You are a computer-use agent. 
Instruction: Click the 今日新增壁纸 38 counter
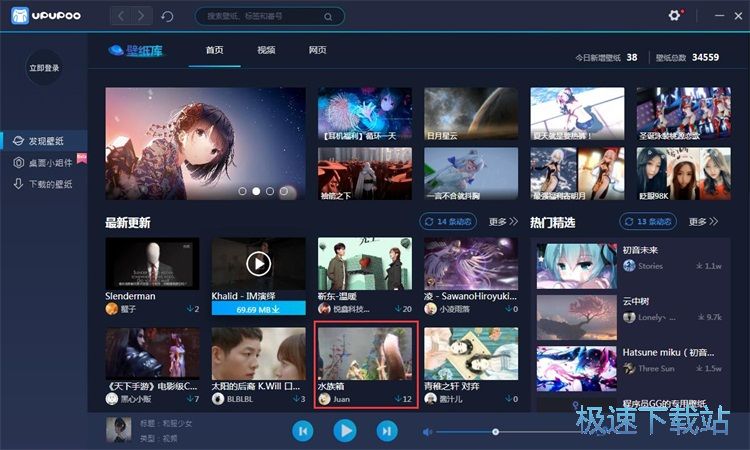click(x=606, y=57)
